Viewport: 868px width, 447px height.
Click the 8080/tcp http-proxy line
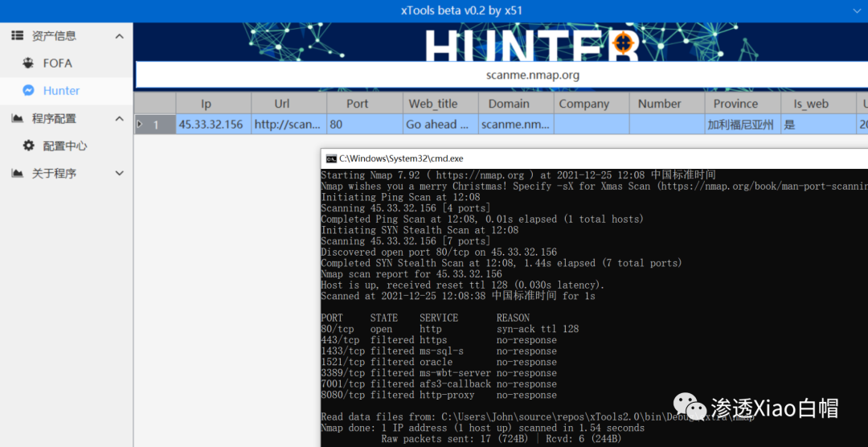pyautogui.click(x=439, y=396)
